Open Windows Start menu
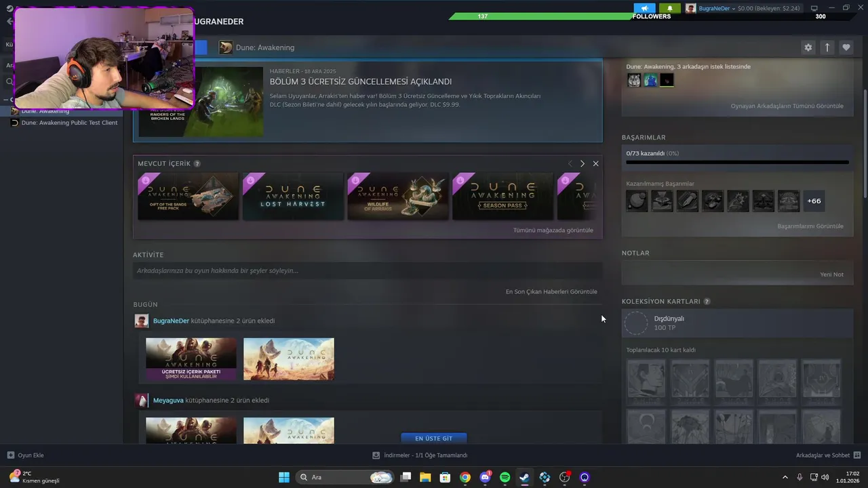 point(284,477)
